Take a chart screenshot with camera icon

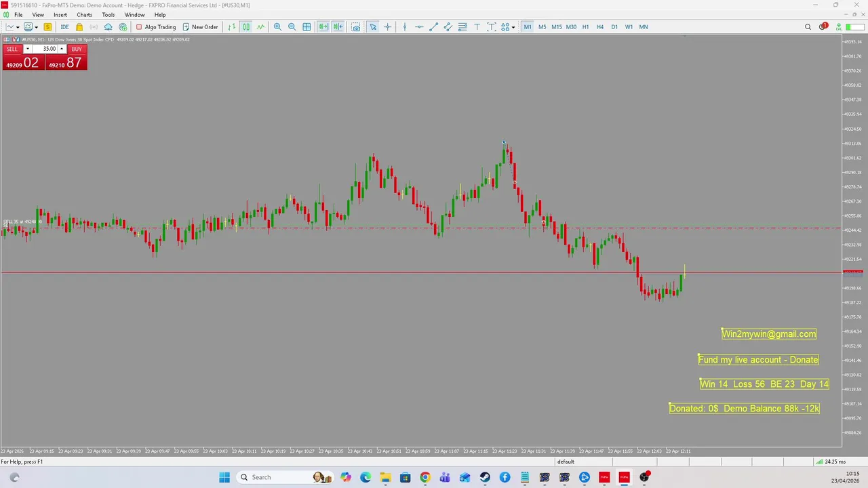pos(356,27)
